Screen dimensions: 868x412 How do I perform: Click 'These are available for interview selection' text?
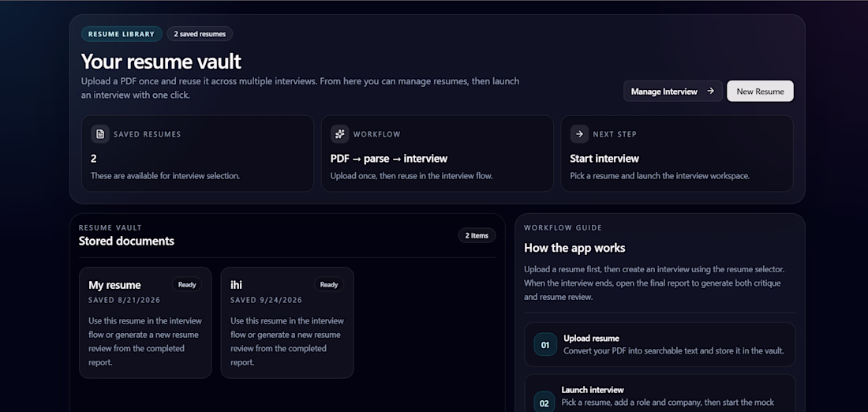[166, 176]
